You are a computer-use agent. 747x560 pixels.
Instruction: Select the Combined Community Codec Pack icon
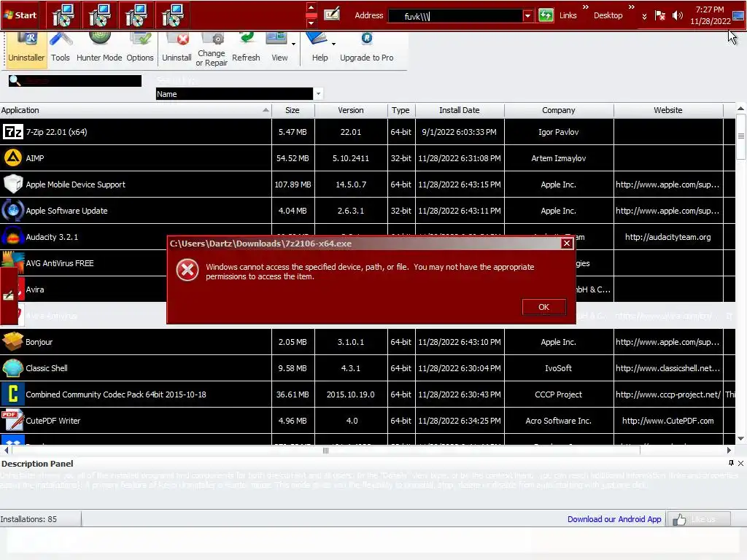[13, 394]
